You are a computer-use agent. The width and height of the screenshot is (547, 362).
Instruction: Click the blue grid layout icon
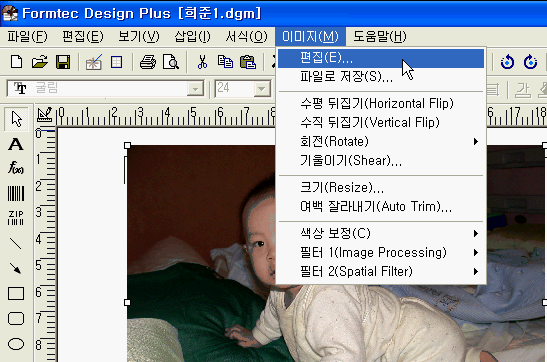[116, 62]
